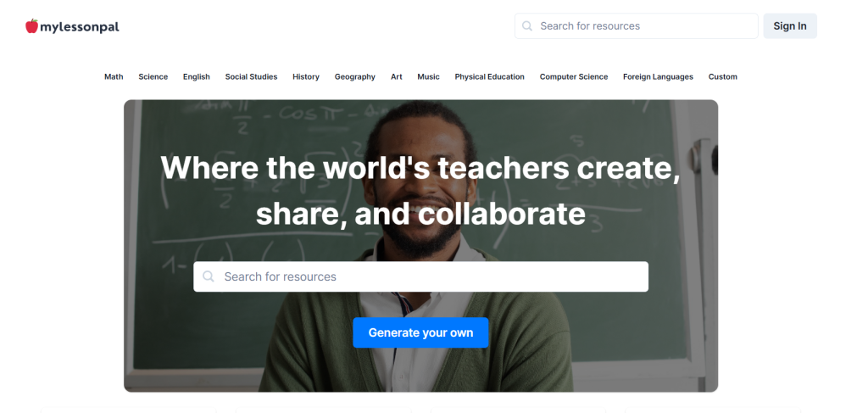Open the History subject

click(x=306, y=77)
